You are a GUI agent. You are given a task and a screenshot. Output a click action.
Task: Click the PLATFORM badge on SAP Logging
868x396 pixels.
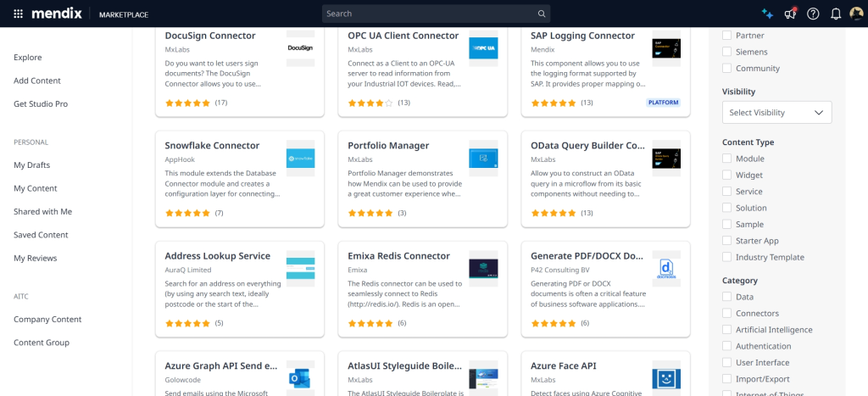[663, 103]
